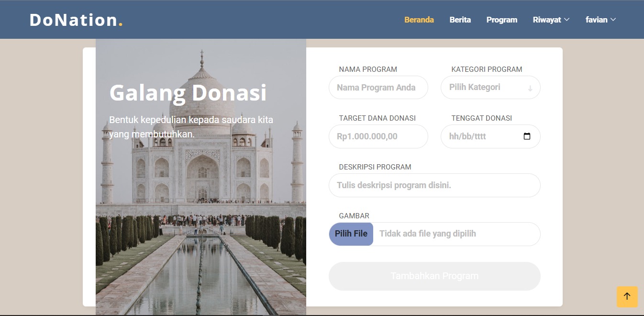The image size is (644, 316).
Task: Click the "TENGGAT DONASI" label
Action: coord(481,118)
